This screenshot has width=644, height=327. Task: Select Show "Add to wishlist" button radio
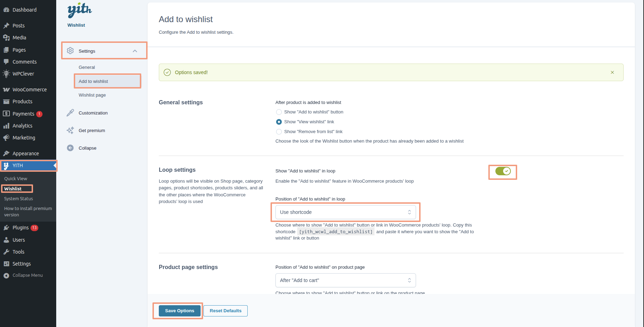[x=279, y=112]
